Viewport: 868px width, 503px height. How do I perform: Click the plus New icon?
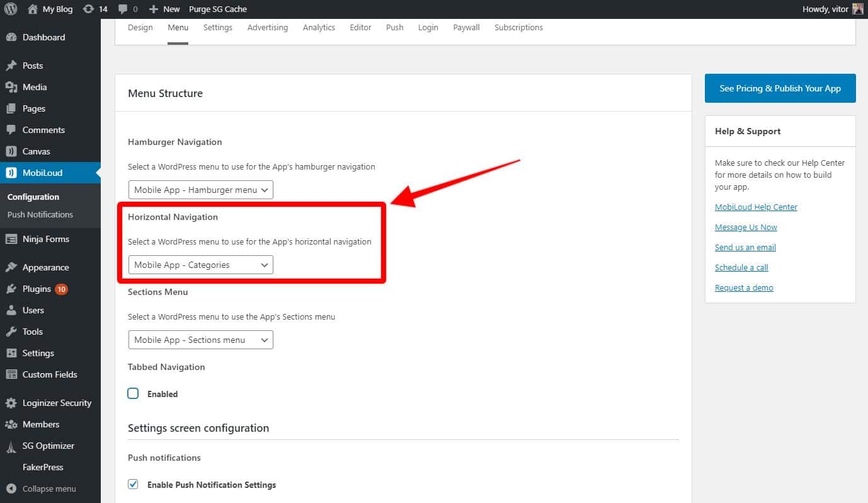[153, 9]
